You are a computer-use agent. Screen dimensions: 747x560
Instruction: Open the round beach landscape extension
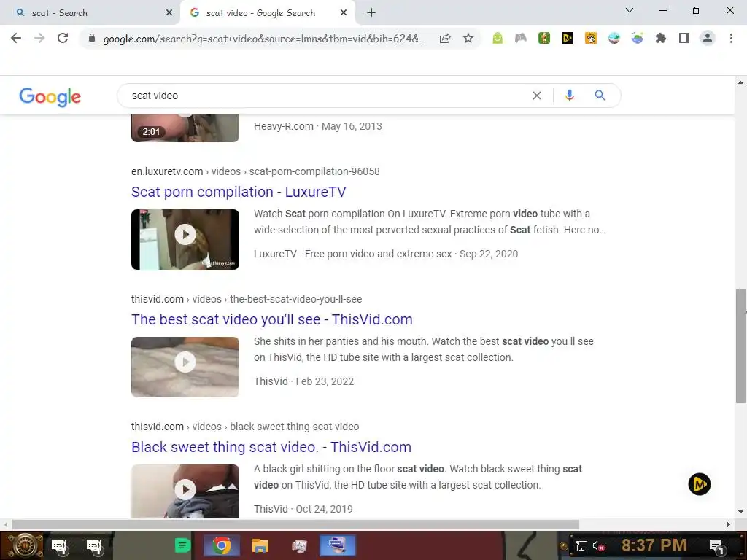[614, 38]
